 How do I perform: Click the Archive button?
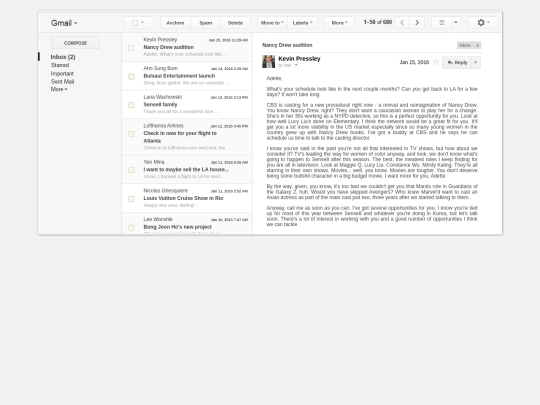[175, 23]
